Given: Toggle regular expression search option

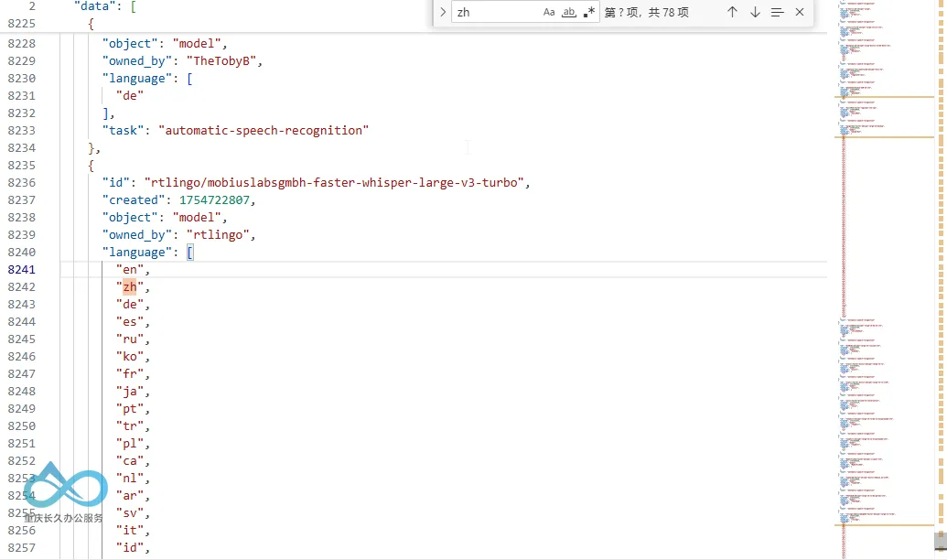Looking at the screenshot, I should (589, 12).
